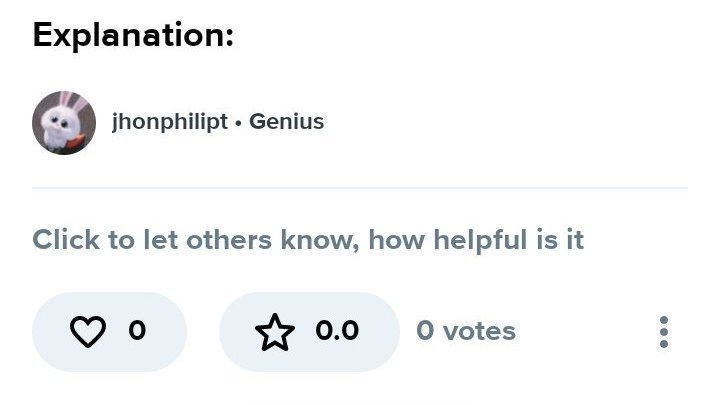720x405 pixels.
Task: Click the "Genius" rank label
Action: [286, 122]
